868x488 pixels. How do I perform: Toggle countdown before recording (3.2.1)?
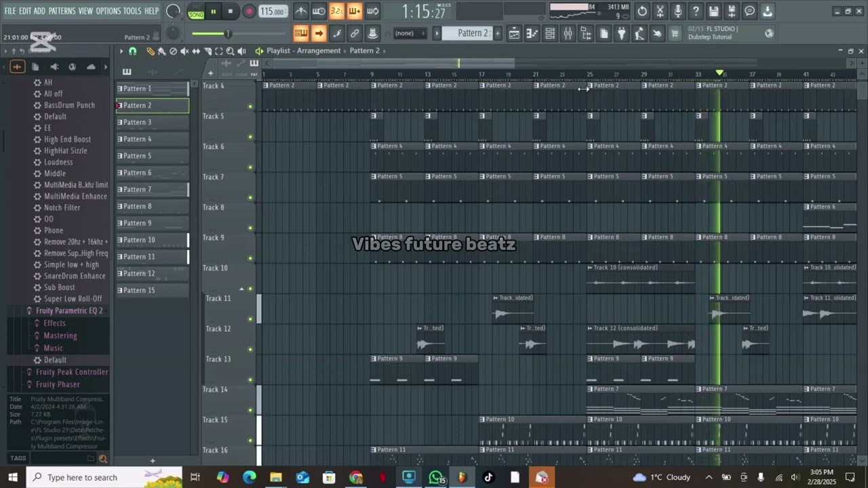(x=336, y=11)
